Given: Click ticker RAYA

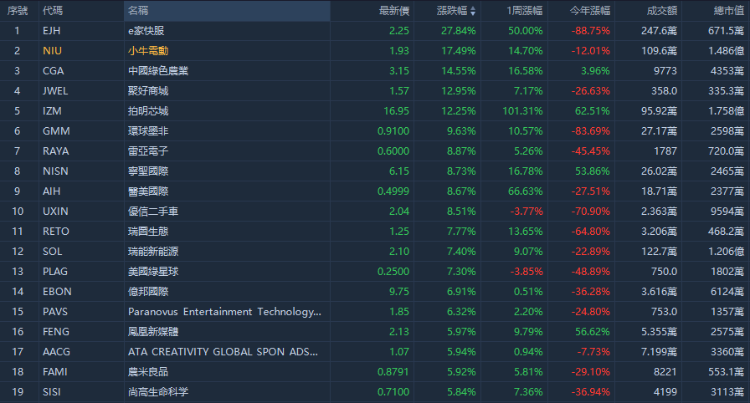Looking at the screenshot, I should pos(56,151).
